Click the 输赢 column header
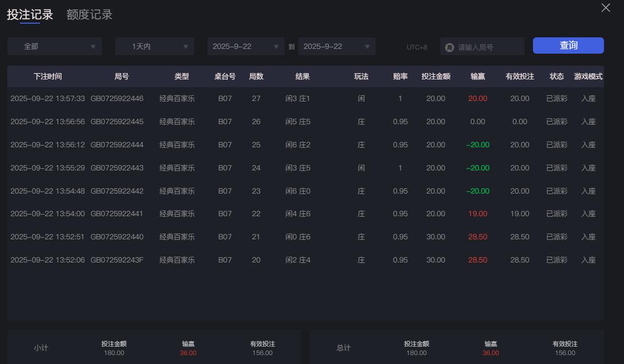624x364 pixels. (478, 76)
